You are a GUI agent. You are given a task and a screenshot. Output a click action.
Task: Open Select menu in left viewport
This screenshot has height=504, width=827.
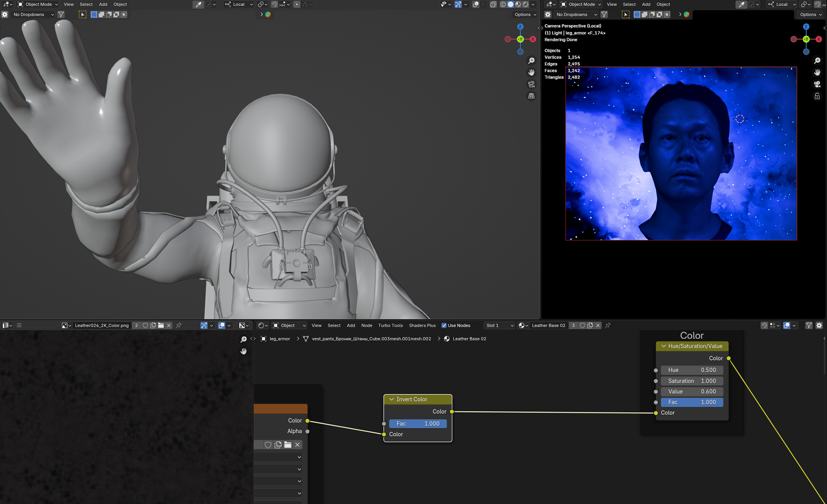point(86,4)
